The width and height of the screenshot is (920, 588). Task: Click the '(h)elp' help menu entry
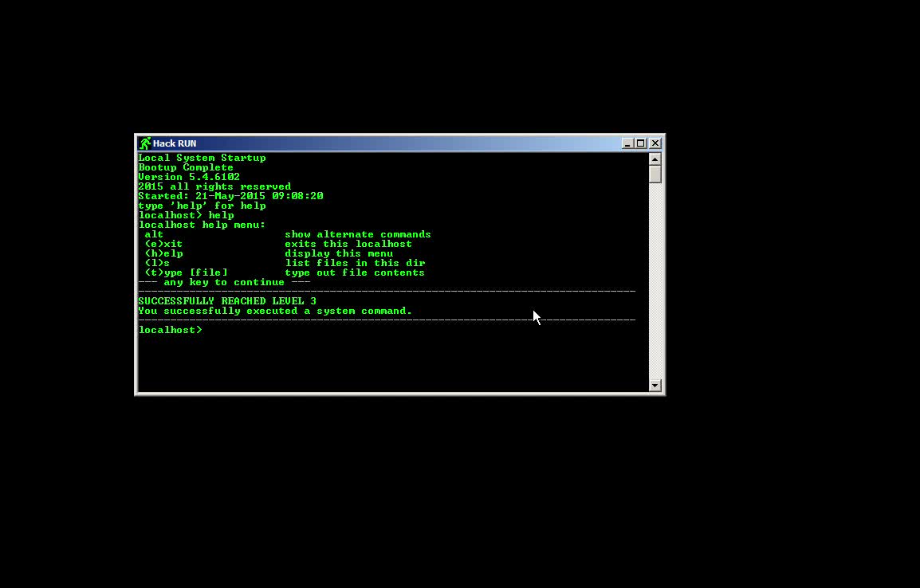tap(163, 253)
